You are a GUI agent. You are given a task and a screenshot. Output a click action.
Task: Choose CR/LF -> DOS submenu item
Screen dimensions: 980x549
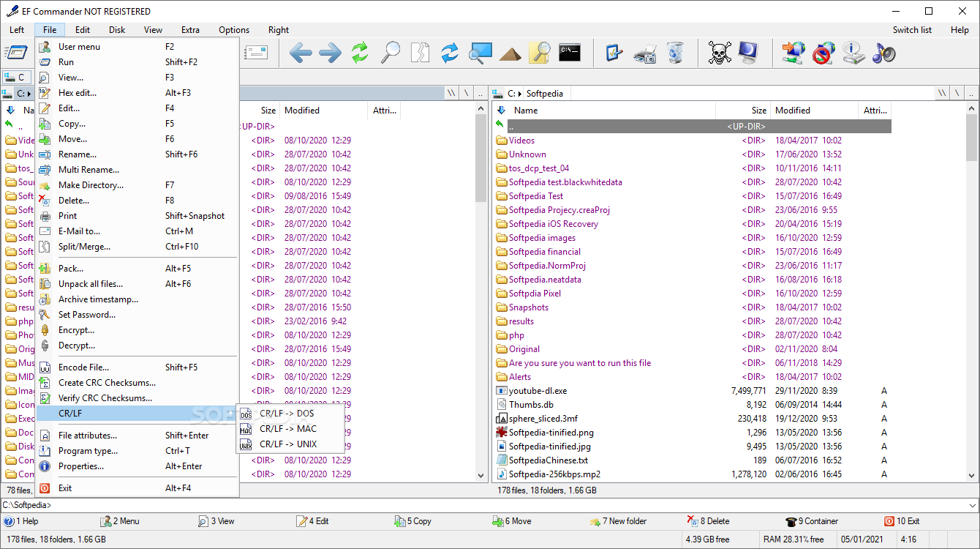(290, 414)
